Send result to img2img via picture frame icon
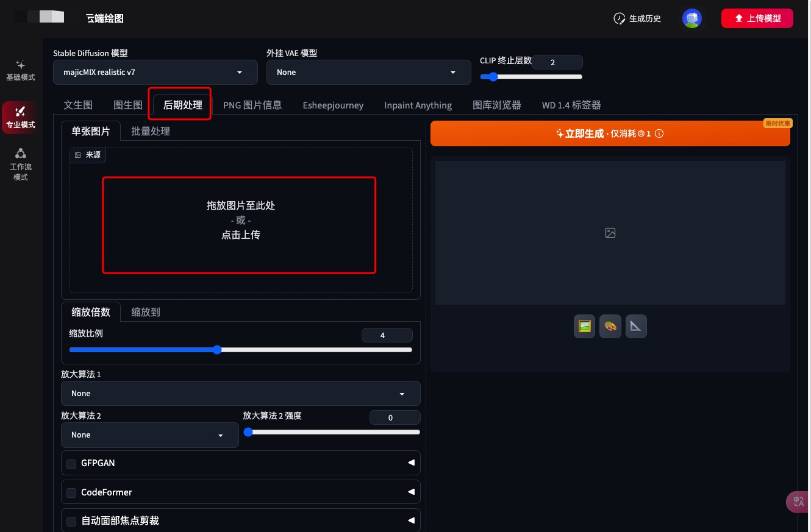The width and height of the screenshot is (811, 532). (x=584, y=326)
